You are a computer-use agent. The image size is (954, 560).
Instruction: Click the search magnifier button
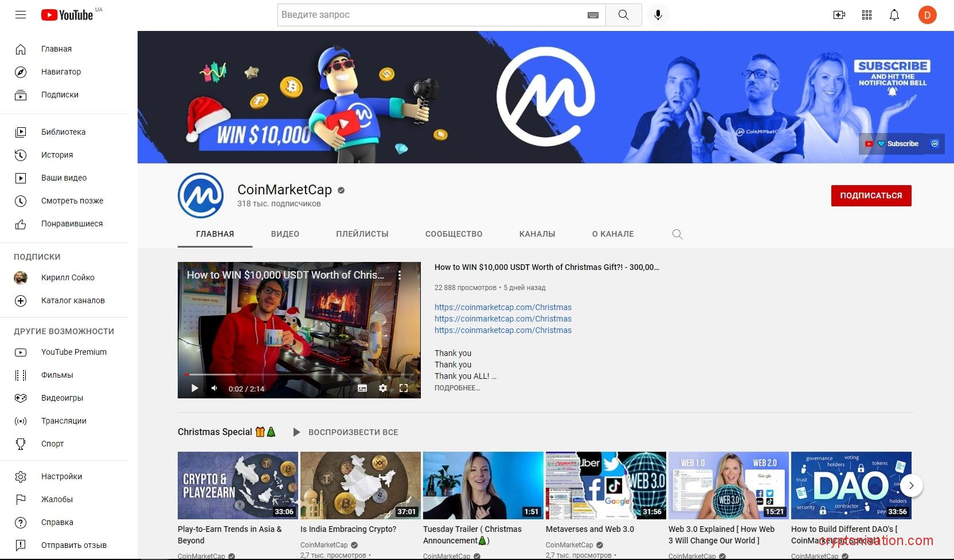point(623,15)
